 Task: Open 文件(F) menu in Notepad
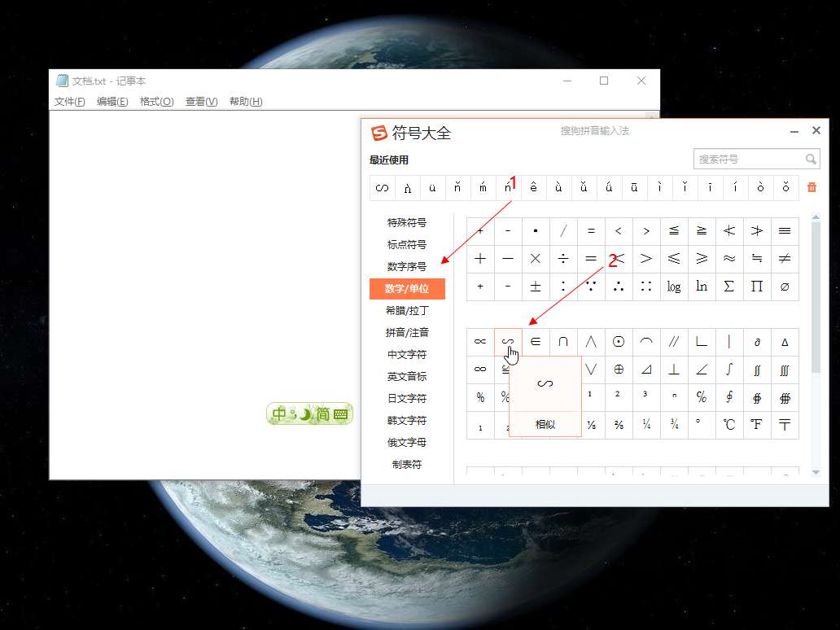(x=70, y=101)
